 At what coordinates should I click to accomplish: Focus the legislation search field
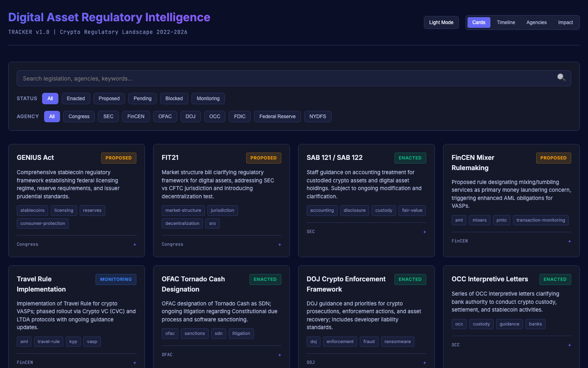click(294, 79)
